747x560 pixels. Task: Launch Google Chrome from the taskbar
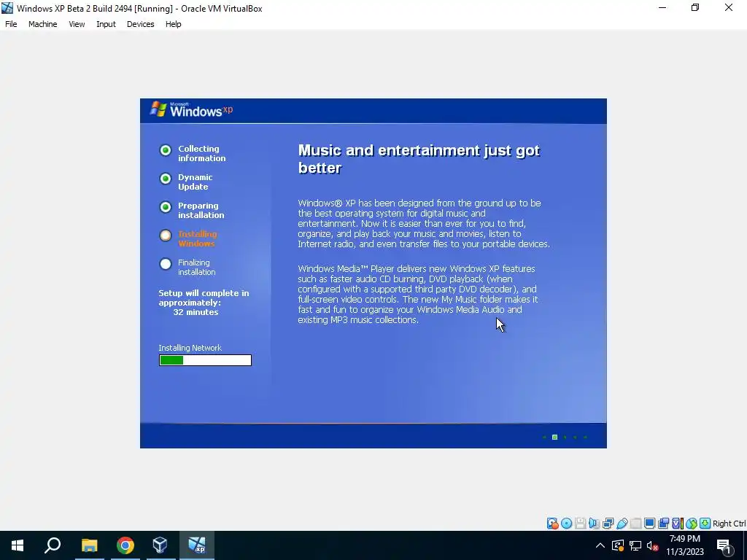click(x=125, y=545)
